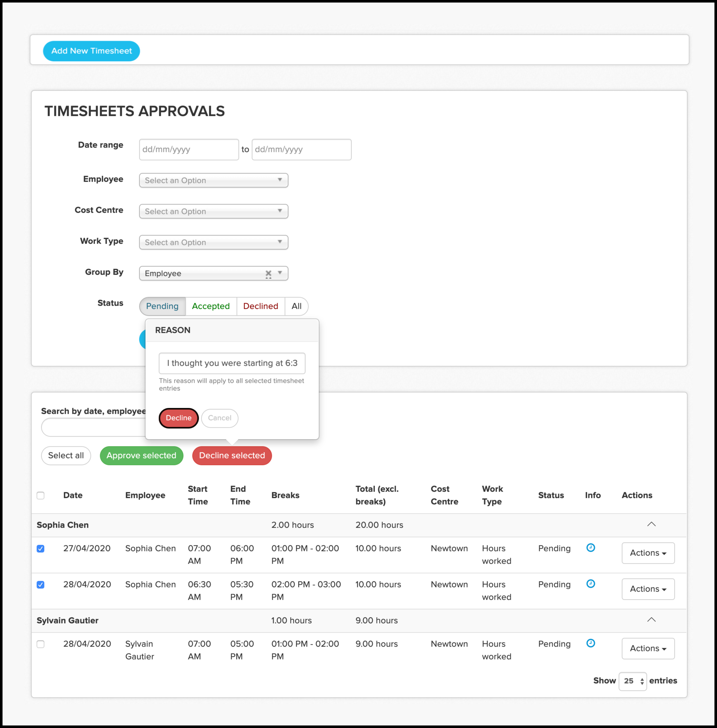Click the decline reason text field
This screenshot has width=717, height=728.
(x=232, y=363)
